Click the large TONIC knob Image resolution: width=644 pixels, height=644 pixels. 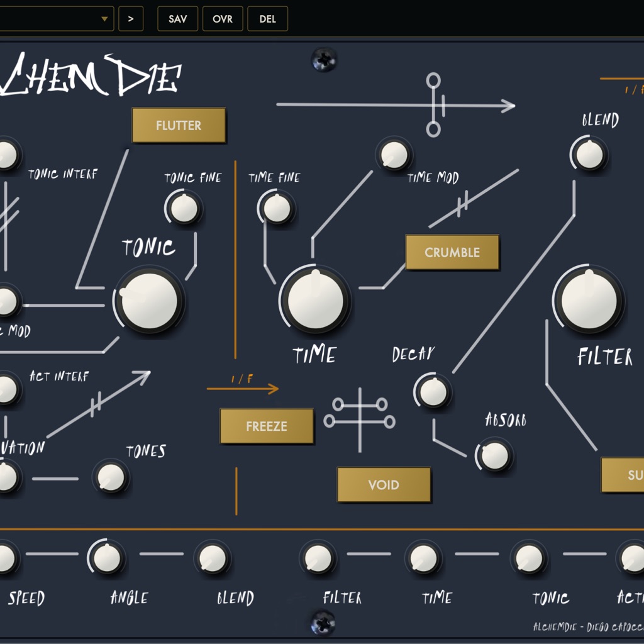click(x=149, y=301)
